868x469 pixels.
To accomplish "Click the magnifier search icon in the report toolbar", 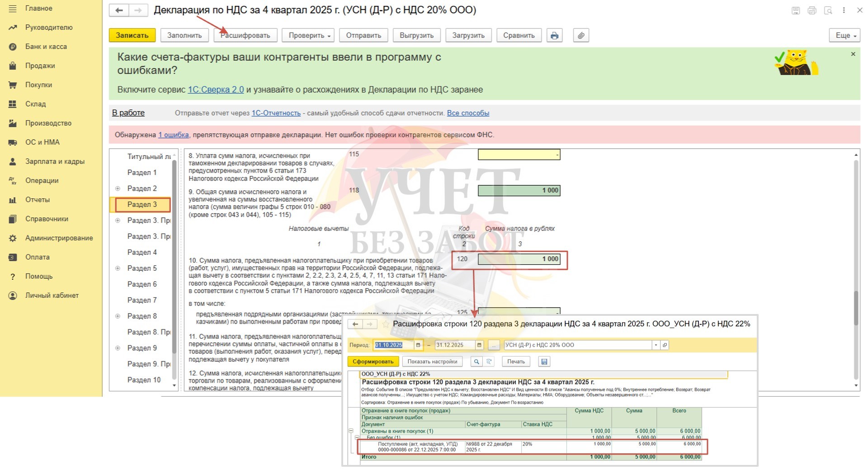I will pyautogui.click(x=476, y=361).
